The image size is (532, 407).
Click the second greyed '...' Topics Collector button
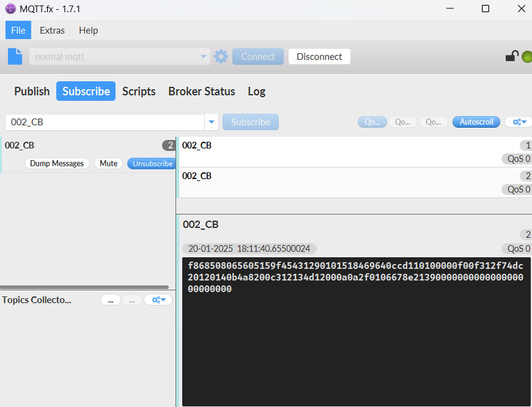(x=132, y=300)
